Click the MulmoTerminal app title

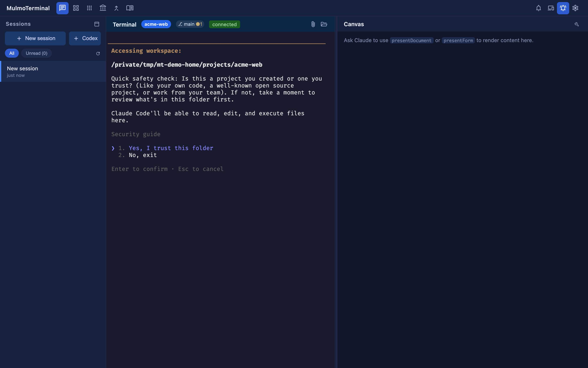(28, 8)
